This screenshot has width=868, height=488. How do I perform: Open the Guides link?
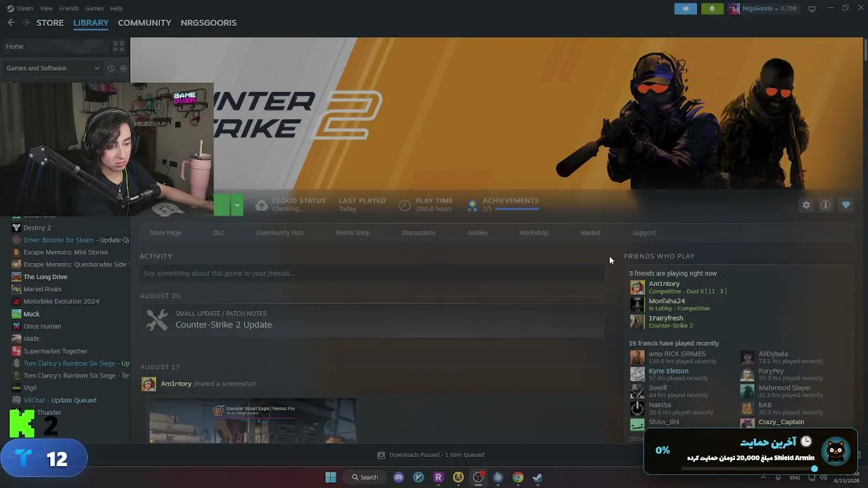pos(477,232)
